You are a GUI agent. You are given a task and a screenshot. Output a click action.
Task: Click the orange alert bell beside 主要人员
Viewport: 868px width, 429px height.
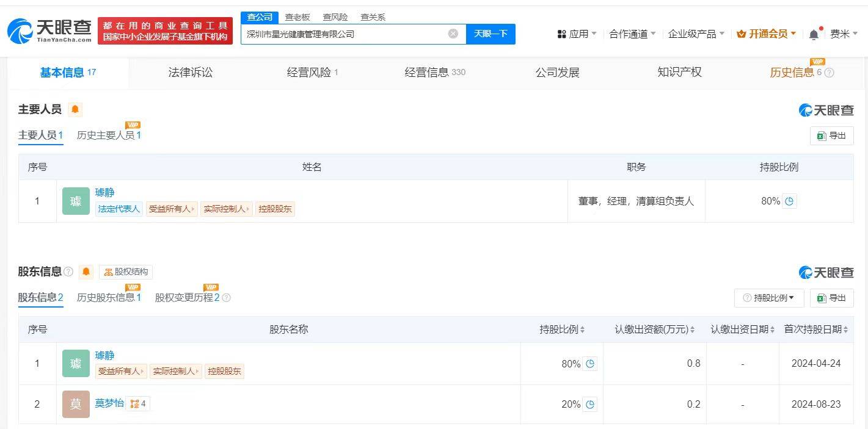75,110
